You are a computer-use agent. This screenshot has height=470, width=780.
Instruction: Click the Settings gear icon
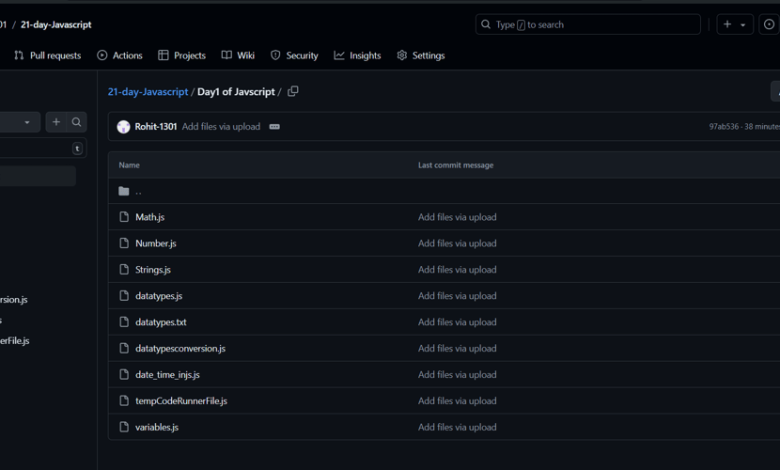point(402,55)
